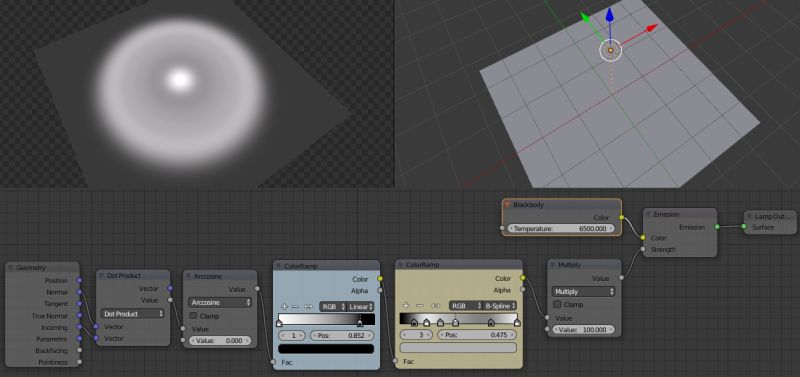Image resolution: width=800 pixels, height=377 pixels.
Task: Click the blue Z-axis arrow of the 3D gizmo
Action: 610,15
